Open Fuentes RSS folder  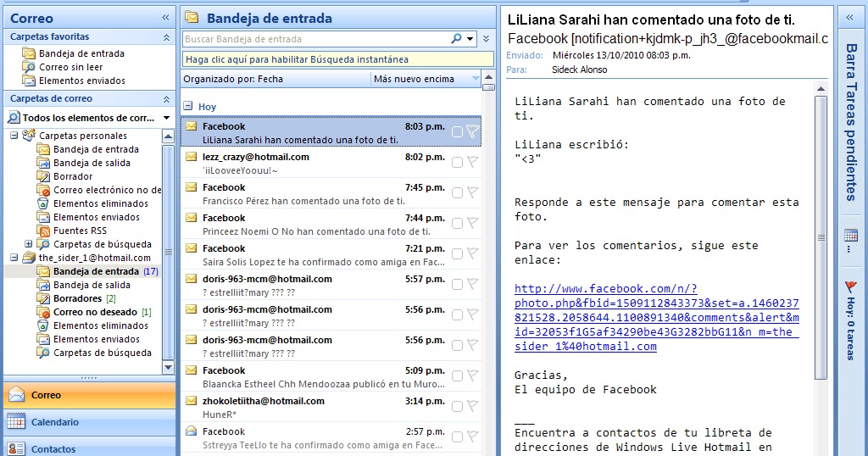click(x=71, y=231)
